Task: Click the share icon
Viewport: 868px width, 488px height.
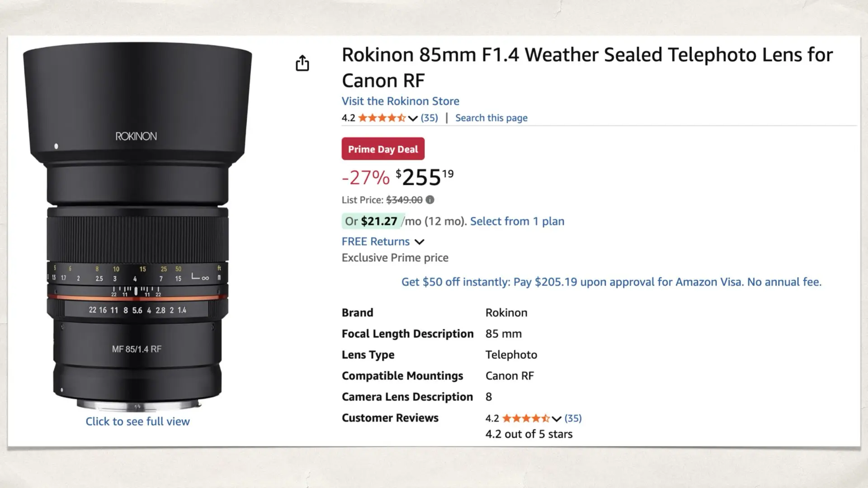Action: pos(302,63)
